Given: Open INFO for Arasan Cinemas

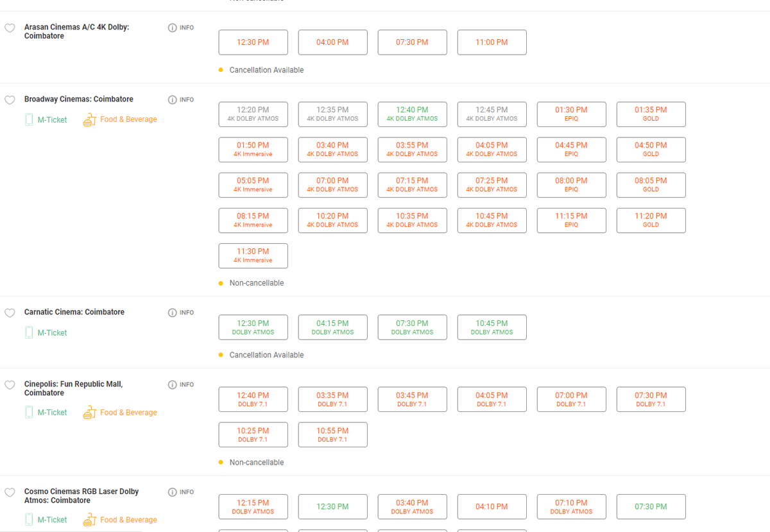Looking at the screenshot, I should (181, 28).
